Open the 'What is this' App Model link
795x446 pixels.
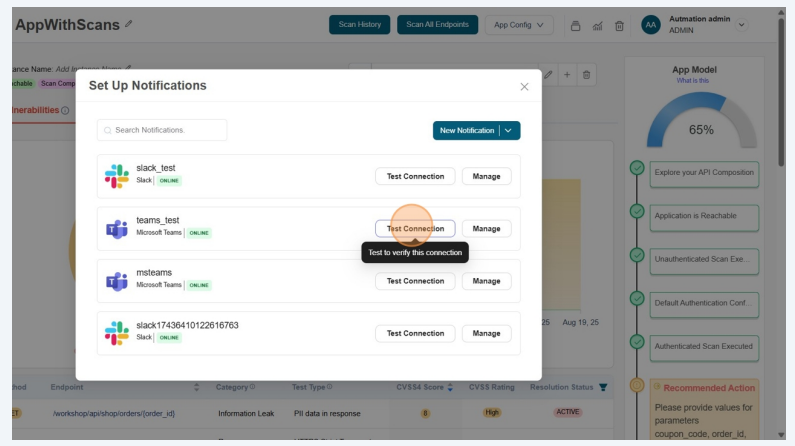pyautogui.click(x=692, y=80)
